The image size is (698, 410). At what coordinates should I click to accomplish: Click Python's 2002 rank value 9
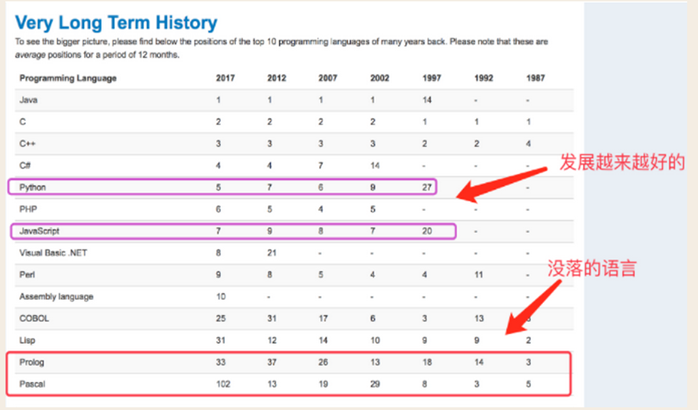(373, 187)
